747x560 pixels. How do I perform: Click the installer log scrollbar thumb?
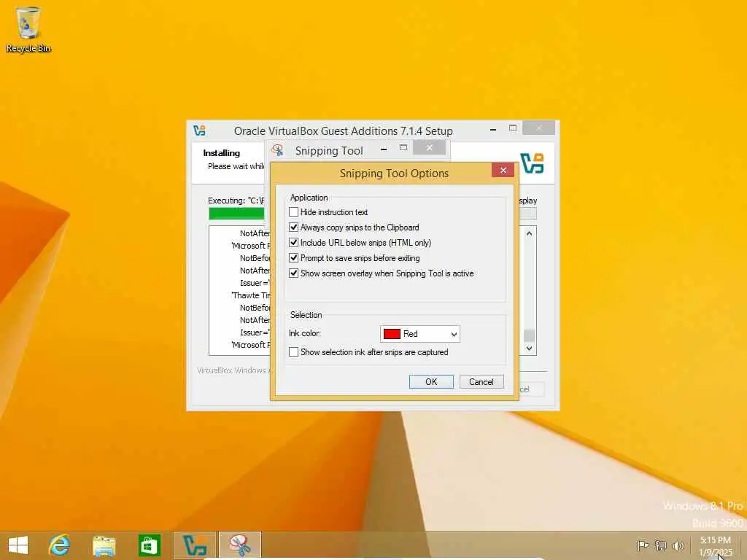click(x=529, y=335)
